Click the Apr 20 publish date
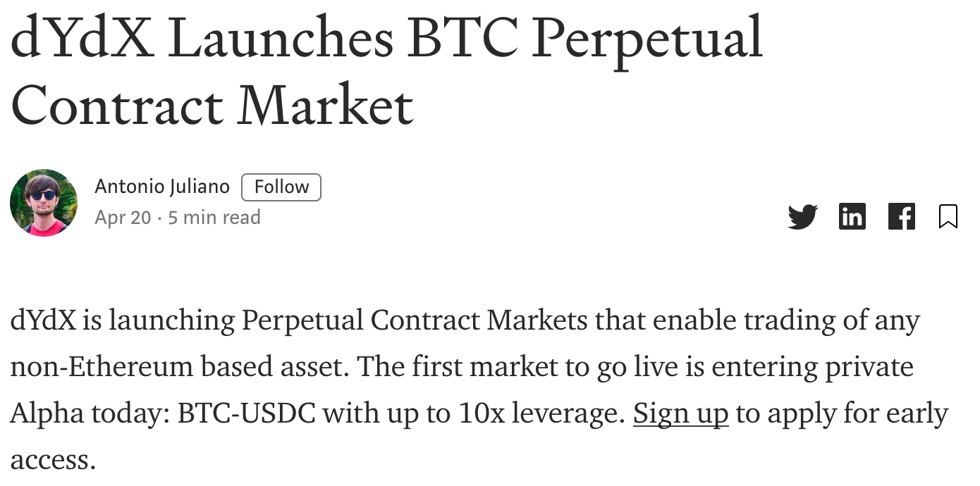Viewport: 980px width, 486px height. coord(123,217)
